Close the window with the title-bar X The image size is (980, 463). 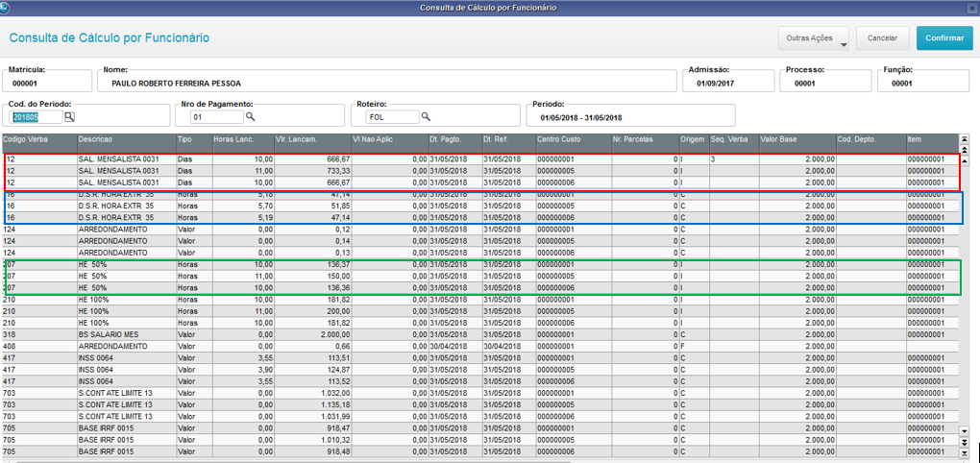tap(973, 8)
